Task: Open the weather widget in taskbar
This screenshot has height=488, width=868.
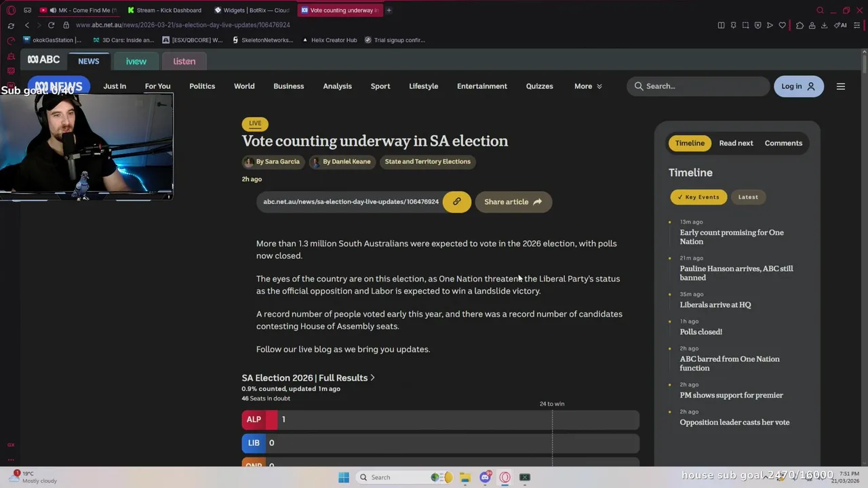Action: 34,477
